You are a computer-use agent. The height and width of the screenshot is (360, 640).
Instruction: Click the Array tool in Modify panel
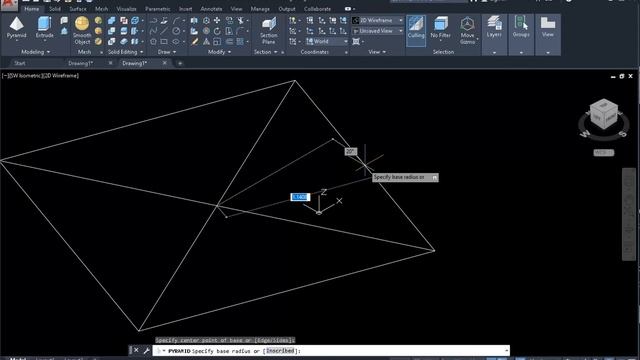click(x=240, y=42)
